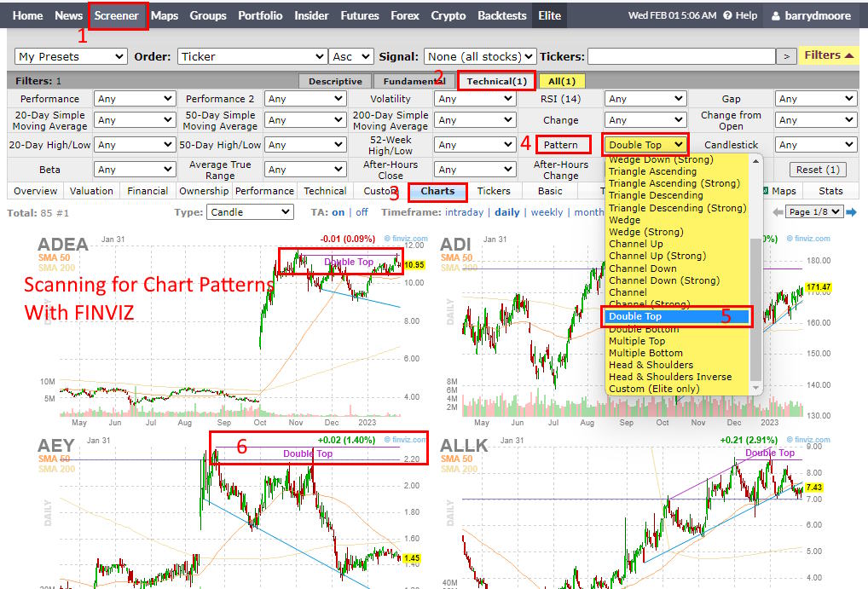Open the Crypto section from the navbar
Image resolution: width=868 pixels, height=589 pixels.
(x=448, y=14)
